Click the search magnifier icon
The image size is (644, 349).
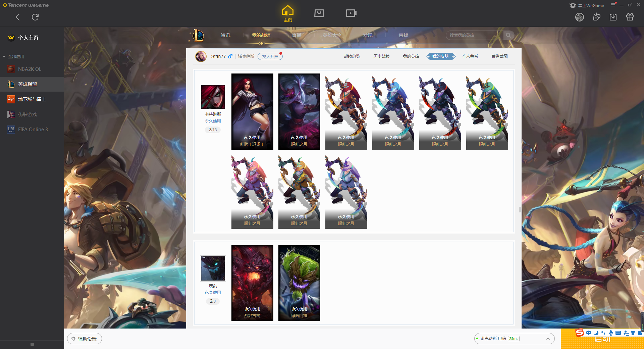[x=508, y=35]
